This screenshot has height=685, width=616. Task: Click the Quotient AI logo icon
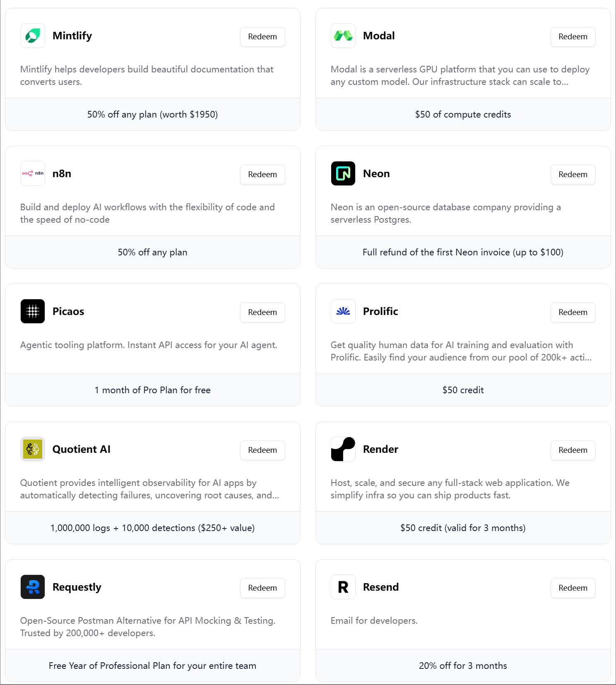pos(33,449)
